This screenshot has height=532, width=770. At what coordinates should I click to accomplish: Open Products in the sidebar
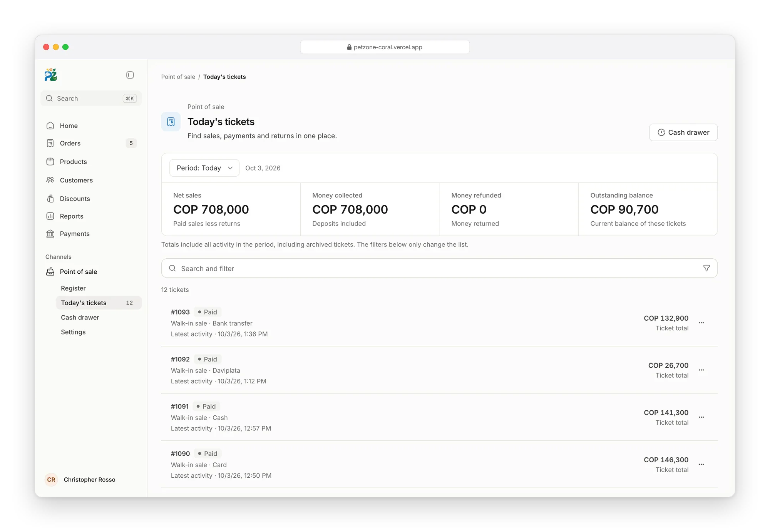click(91, 162)
